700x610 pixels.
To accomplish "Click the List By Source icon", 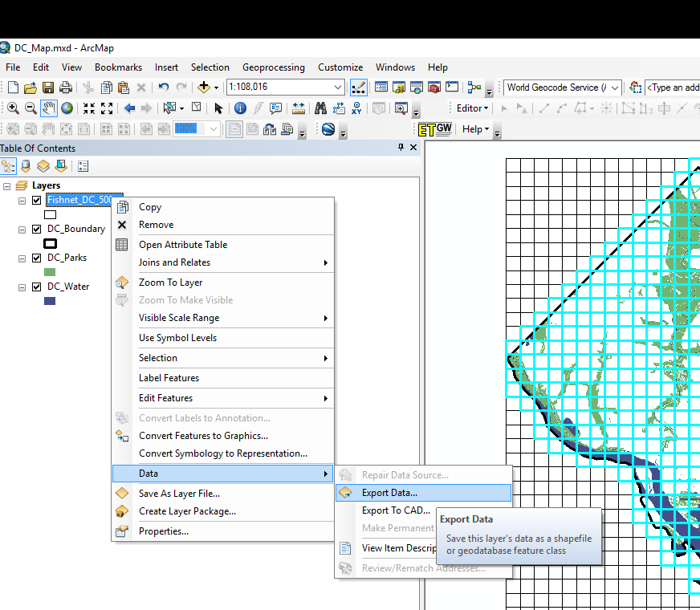I will click(x=26, y=166).
